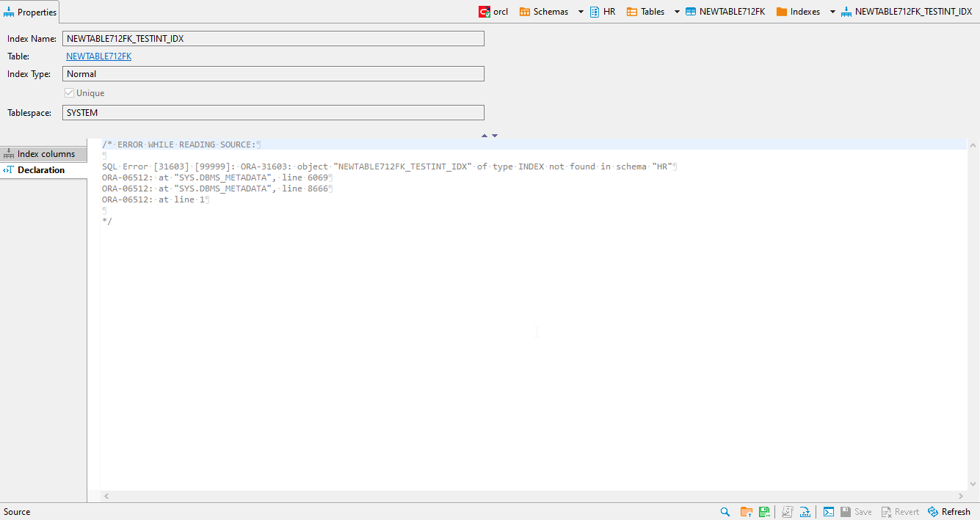This screenshot has height=520, width=980.
Task: Click the orcl database connection icon
Action: tap(484, 12)
